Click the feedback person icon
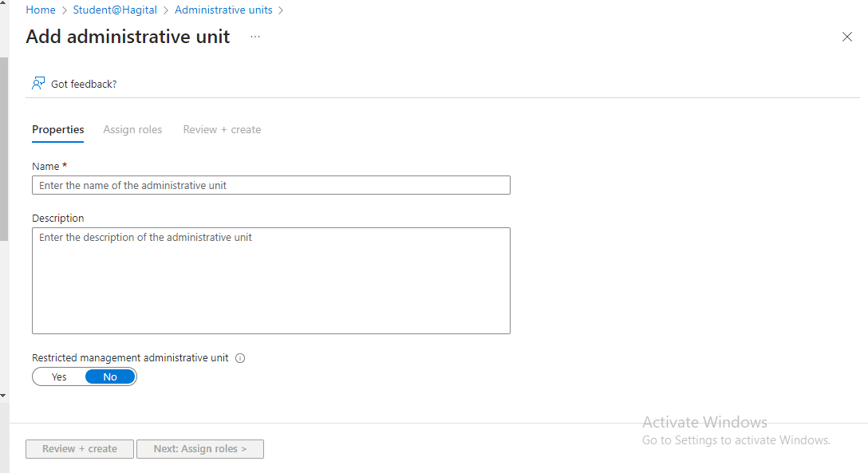Image resolution: width=868 pixels, height=473 pixels. 38,83
